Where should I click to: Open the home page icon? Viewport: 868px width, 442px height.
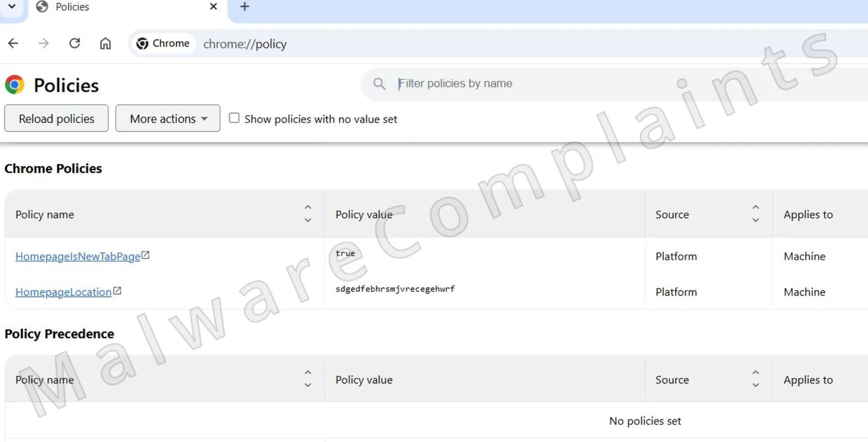(x=105, y=44)
